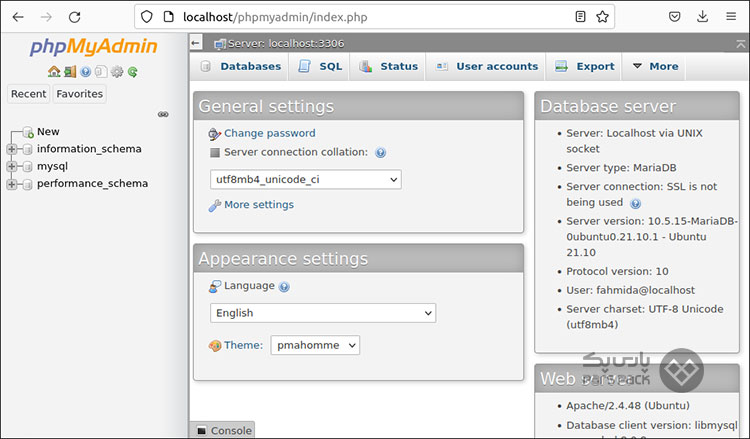Open the server connection collation dropdown
Viewport: 750px width, 439px height.
point(306,179)
